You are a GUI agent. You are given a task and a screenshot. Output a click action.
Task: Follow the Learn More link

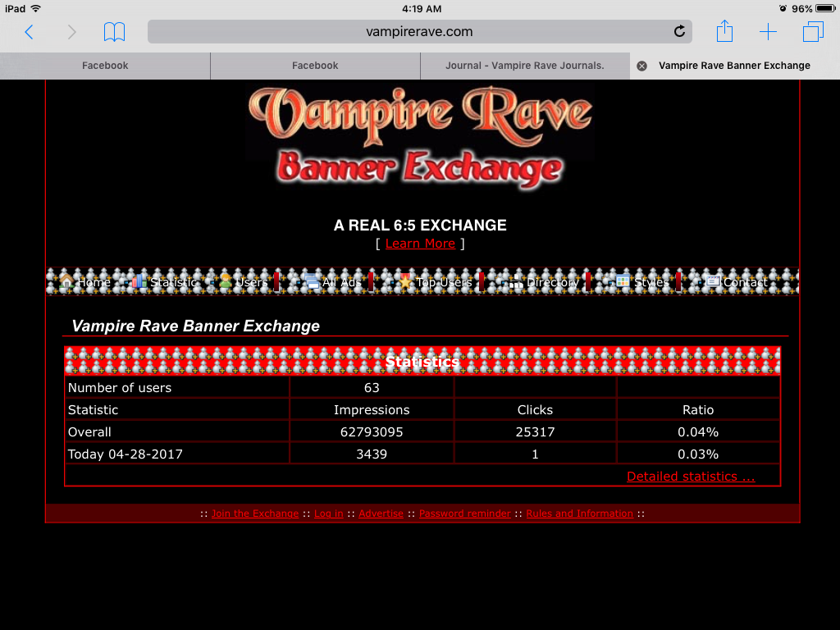point(420,244)
